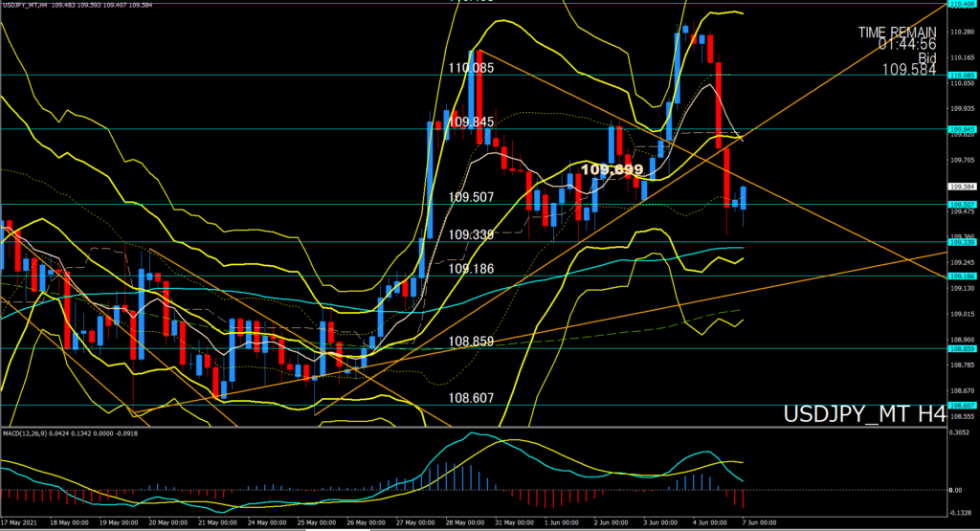The height and width of the screenshot is (531, 980).
Task: Click the '2 Jun 00:00' time label
Action: [x=611, y=522]
